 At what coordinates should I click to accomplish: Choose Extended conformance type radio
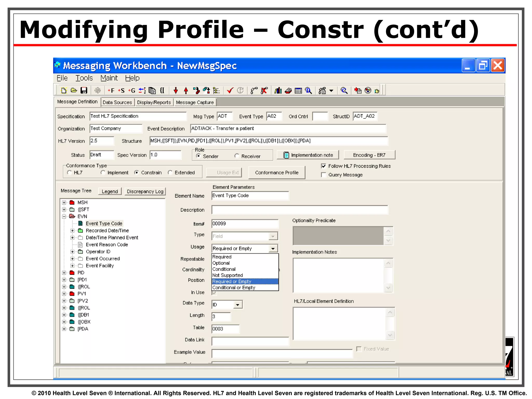170,172
